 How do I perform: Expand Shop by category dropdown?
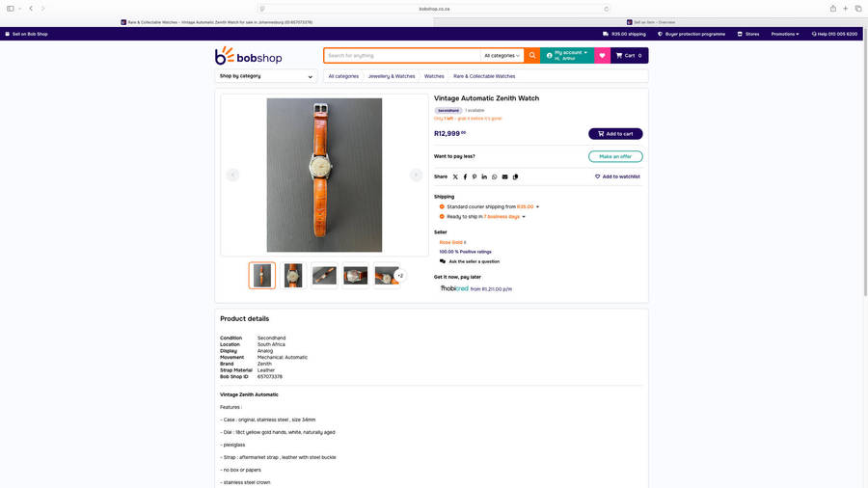coord(266,76)
